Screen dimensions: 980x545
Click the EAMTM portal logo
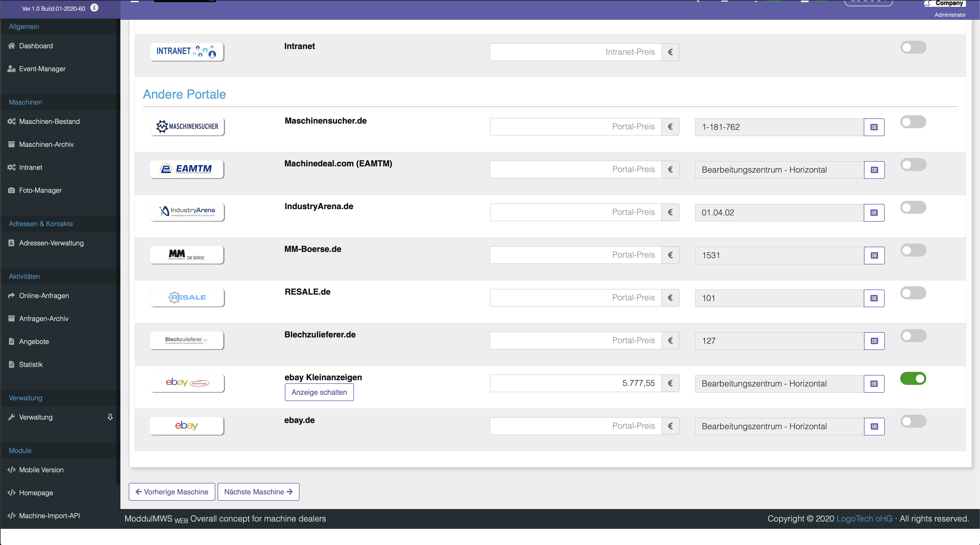point(186,169)
